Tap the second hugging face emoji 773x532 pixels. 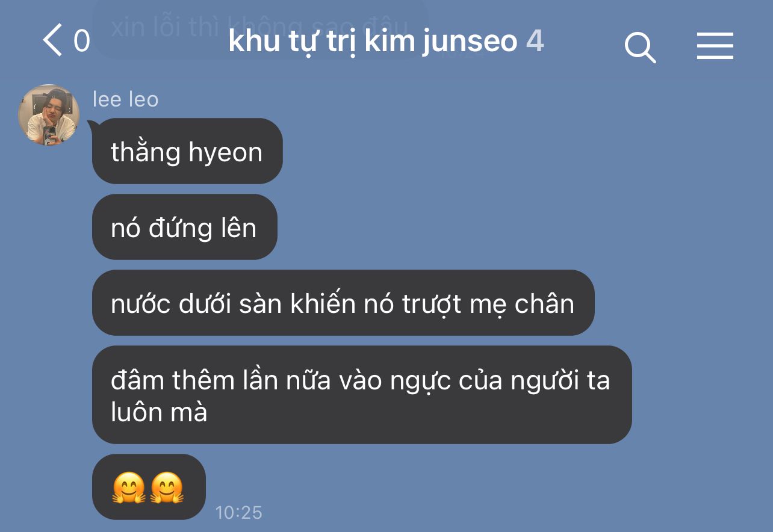pos(167,487)
